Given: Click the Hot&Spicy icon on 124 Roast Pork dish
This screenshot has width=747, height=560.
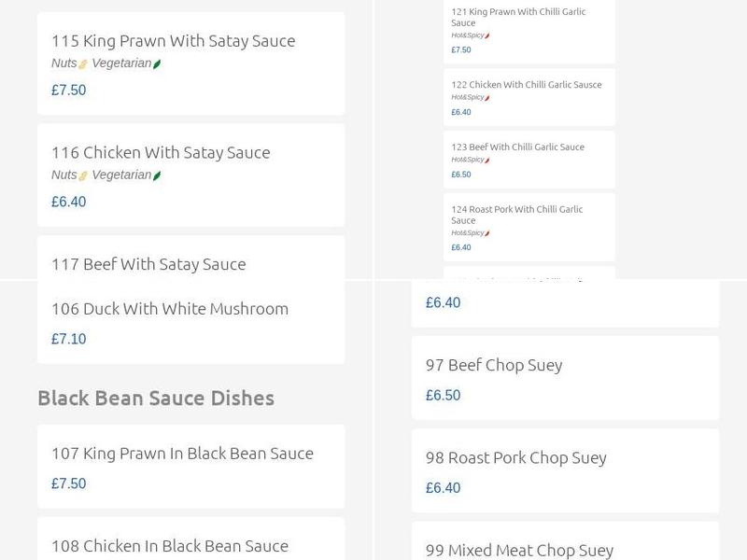Looking at the screenshot, I should pyautogui.click(x=486, y=232).
